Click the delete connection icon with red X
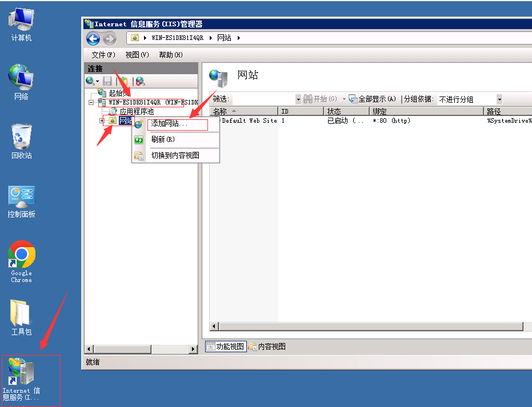The width and height of the screenshot is (532, 407). click(x=140, y=81)
